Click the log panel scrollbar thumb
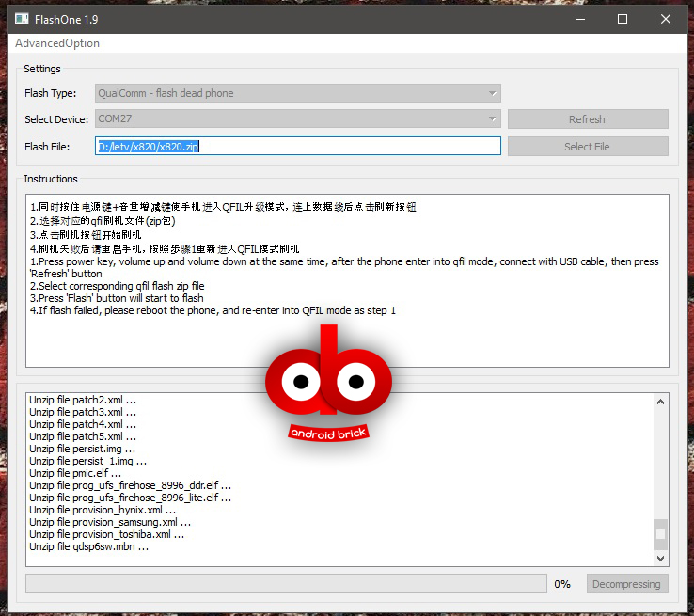Viewport: 694px width, 616px height. click(660, 533)
